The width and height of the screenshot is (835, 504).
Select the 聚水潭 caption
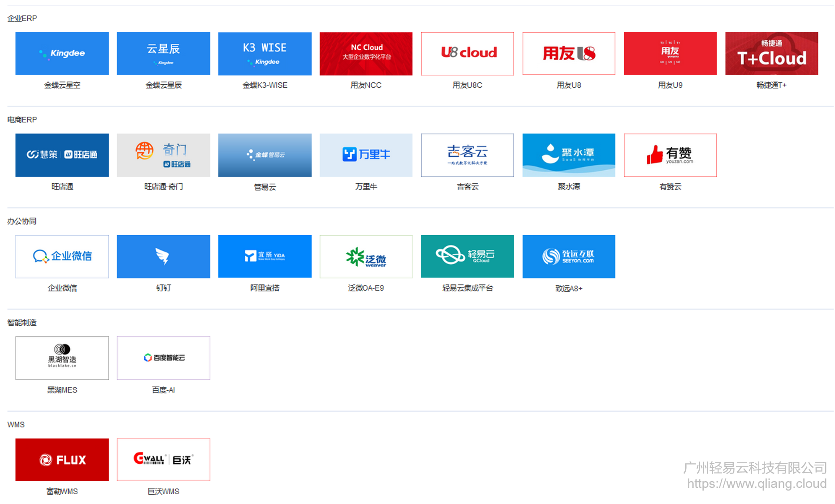click(x=569, y=187)
